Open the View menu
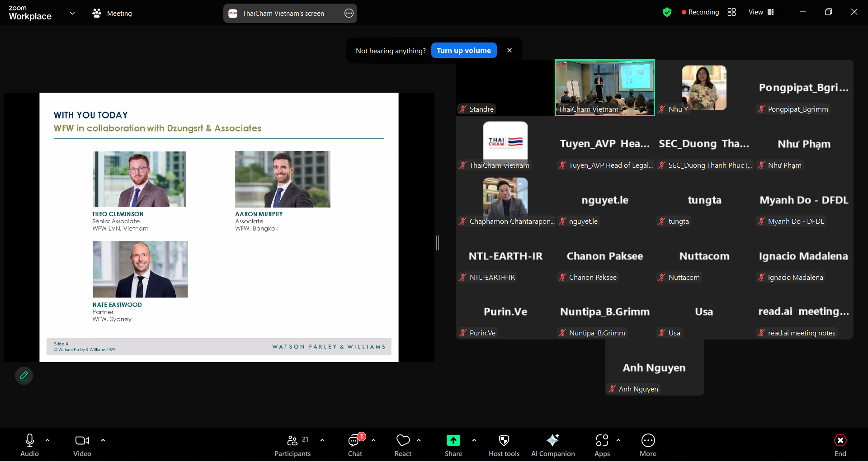868x462 pixels. pyautogui.click(x=761, y=12)
